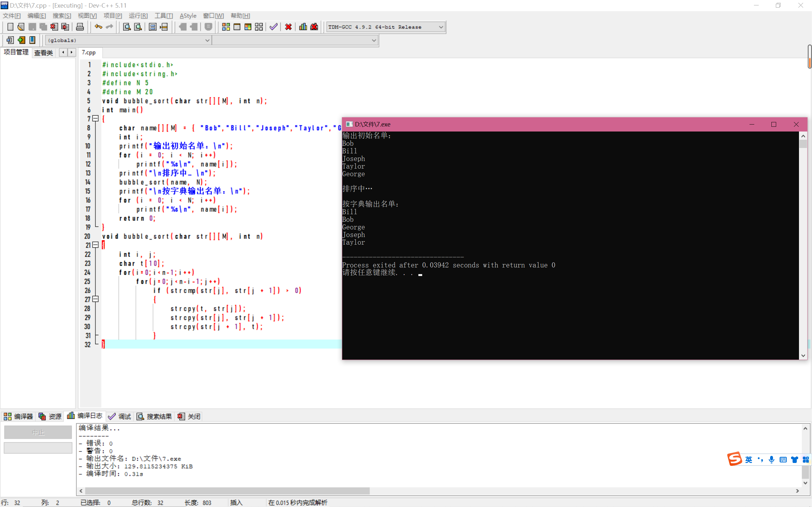The width and height of the screenshot is (812, 507).
Task: Click the New source file icon
Action: tap(10, 27)
